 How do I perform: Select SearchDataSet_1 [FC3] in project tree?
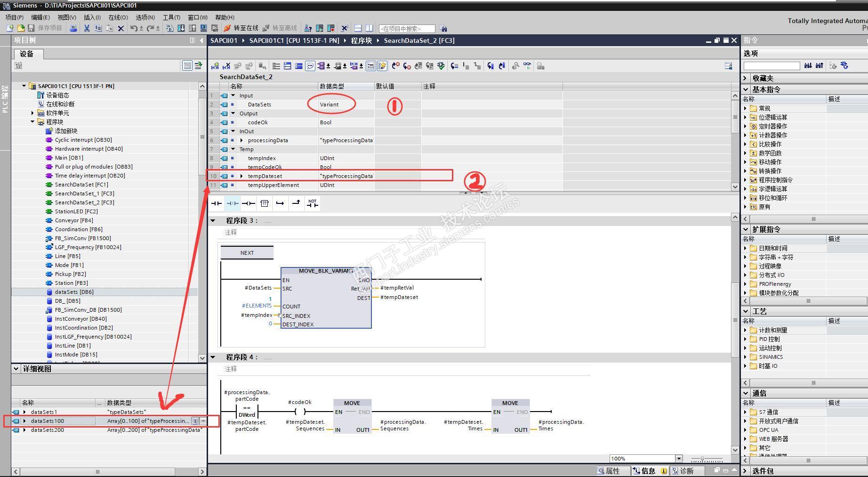click(x=84, y=194)
